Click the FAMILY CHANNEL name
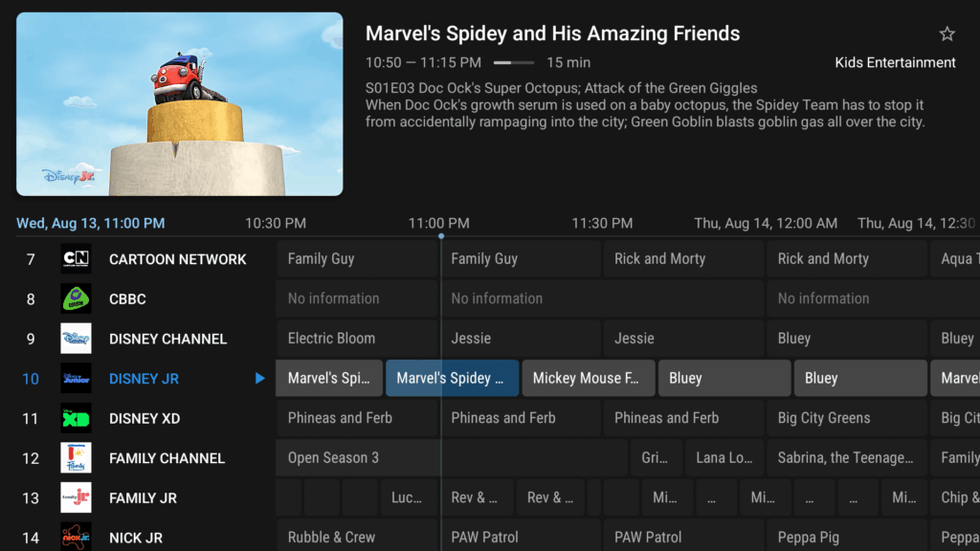 pyautogui.click(x=167, y=458)
